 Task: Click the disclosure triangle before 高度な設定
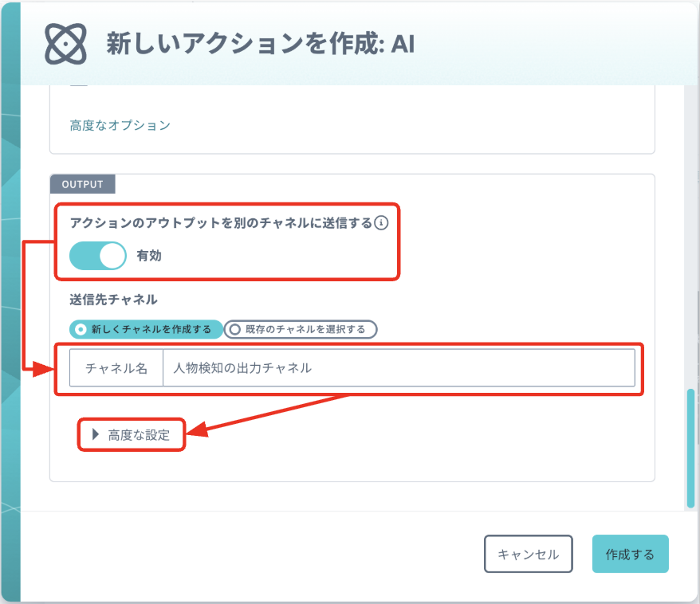(95, 434)
